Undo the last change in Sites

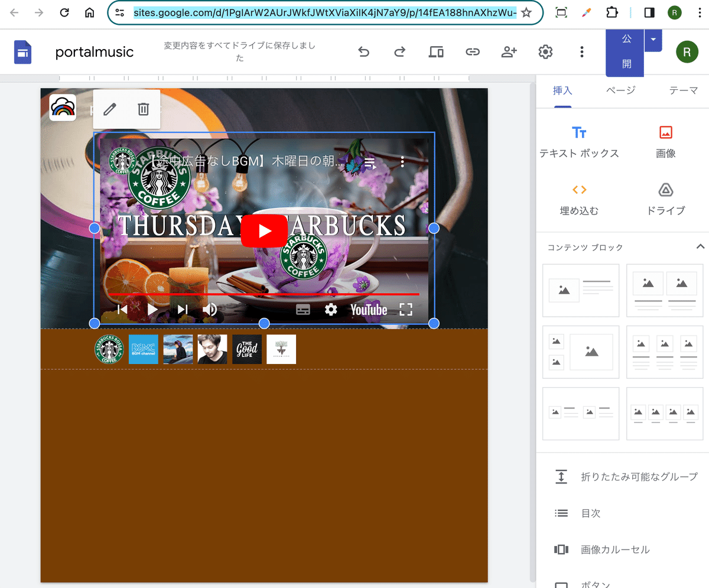pos(364,52)
